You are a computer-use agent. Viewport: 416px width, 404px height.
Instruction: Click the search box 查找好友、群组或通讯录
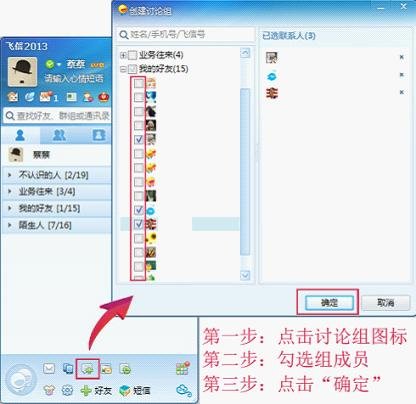(x=57, y=116)
